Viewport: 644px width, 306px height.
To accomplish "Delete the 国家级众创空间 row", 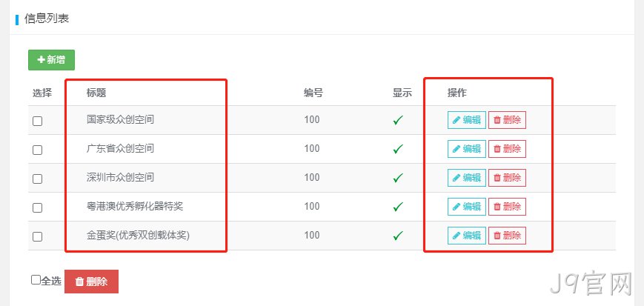I will tap(507, 120).
